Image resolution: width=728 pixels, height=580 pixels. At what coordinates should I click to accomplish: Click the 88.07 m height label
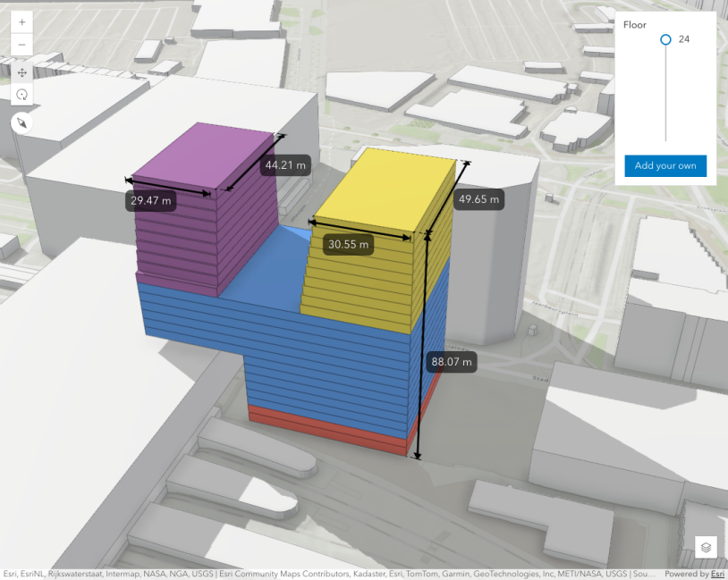[x=453, y=362]
